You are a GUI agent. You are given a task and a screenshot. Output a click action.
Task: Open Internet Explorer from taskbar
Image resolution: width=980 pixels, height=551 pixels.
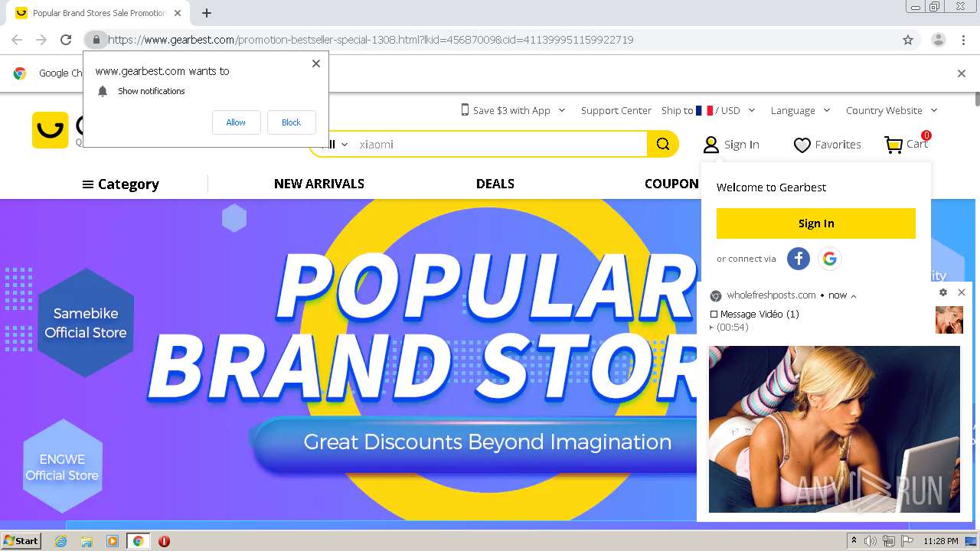coord(60,541)
